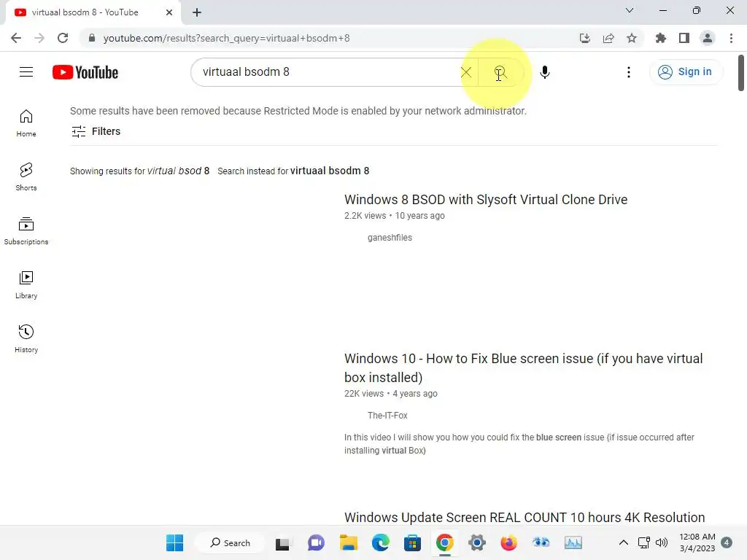Start voice search with the microphone icon
The image size is (747, 560).
coord(544,72)
